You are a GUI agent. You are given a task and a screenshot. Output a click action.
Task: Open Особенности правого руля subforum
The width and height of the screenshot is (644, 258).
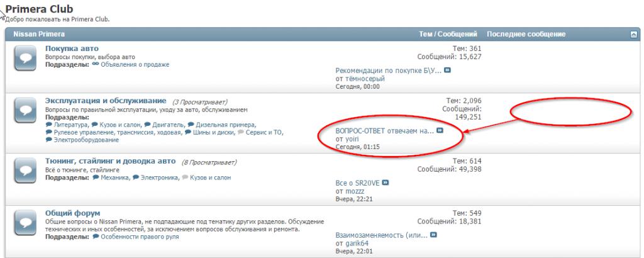(x=140, y=237)
